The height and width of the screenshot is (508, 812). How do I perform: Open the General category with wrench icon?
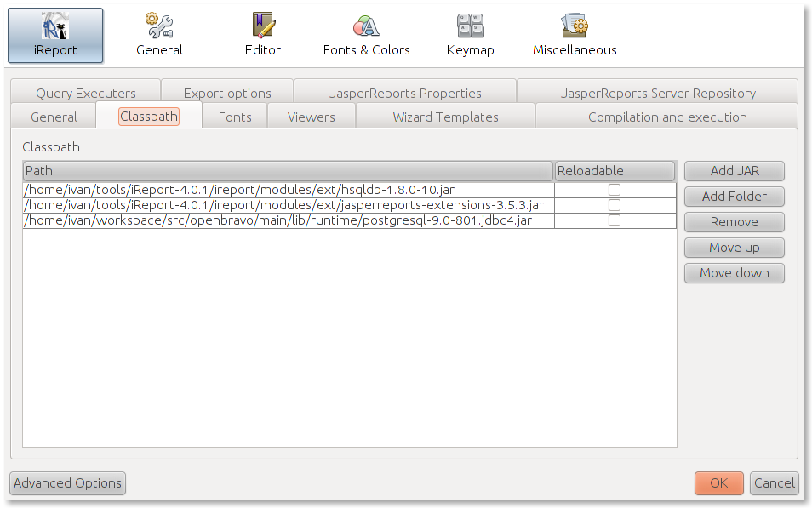coord(159,36)
